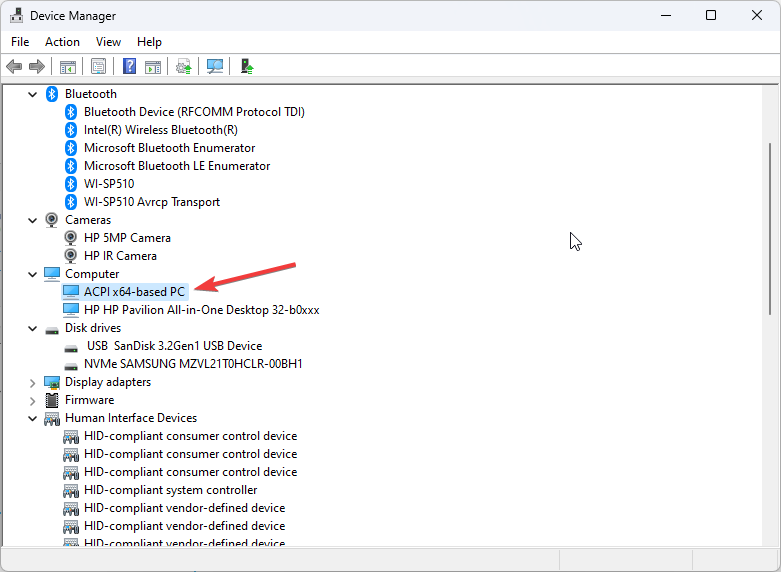This screenshot has height=572, width=781.
Task: Click the Device Manager title bar icon
Action: pyautogui.click(x=16, y=15)
